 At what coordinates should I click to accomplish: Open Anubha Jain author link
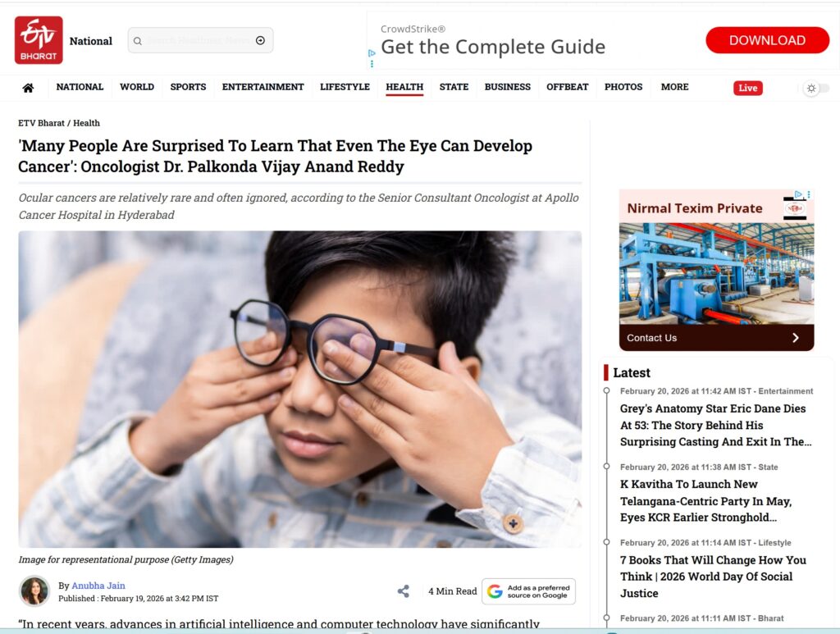click(98, 586)
